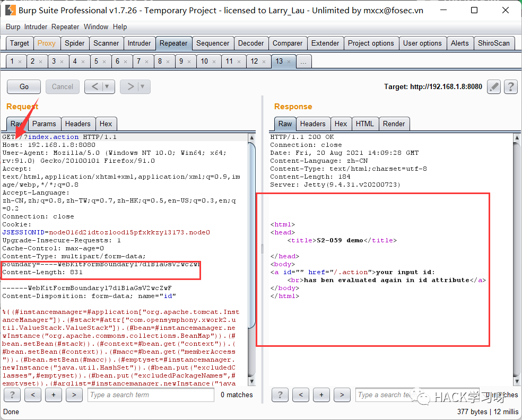Click the edit target pencil icon
This screenshot has width=522, height=420.
pyautogui.click(x=494, y=87)
